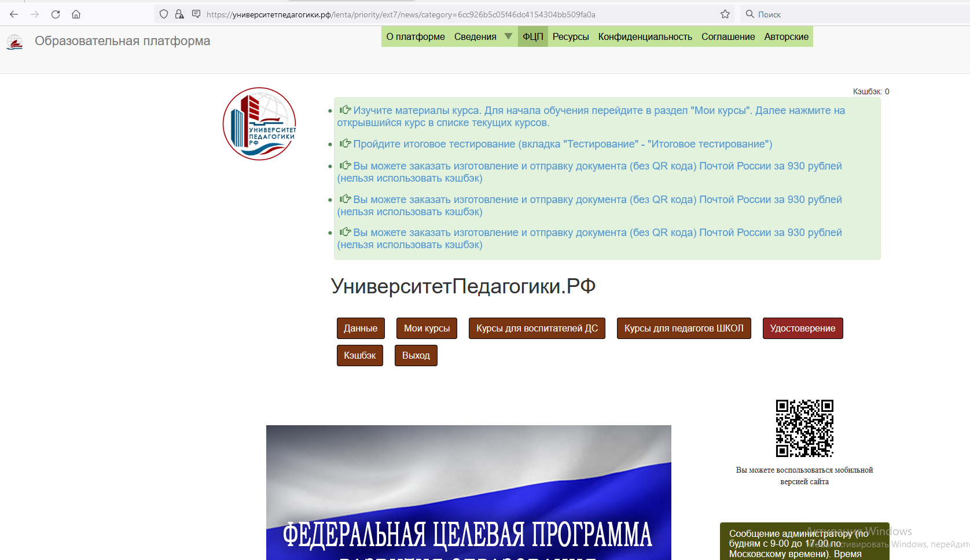This screenshot has height=560, width=970.
Task: Click the shield tracking protection icon
Action: pyautogui.click(x=164, y=14)
